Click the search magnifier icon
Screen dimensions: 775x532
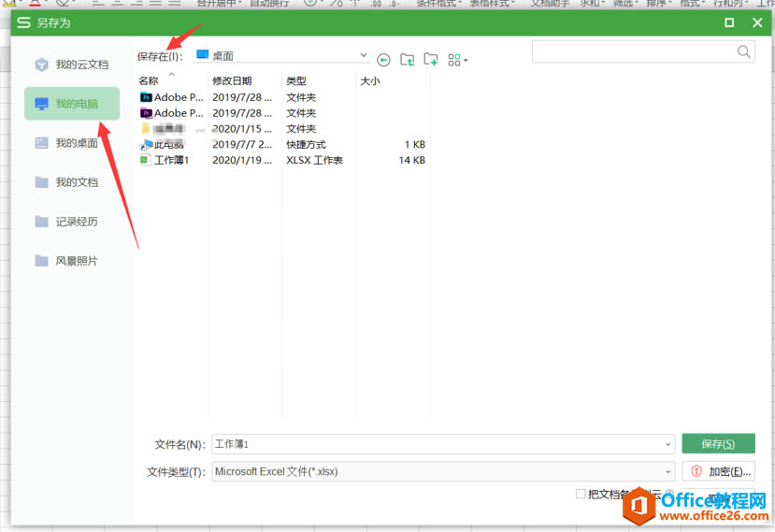(743, 51)
